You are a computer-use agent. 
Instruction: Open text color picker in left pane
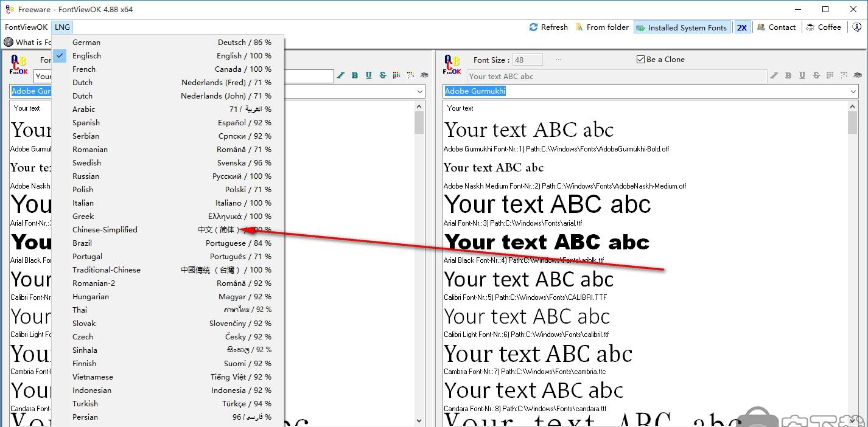click(397, 75)
